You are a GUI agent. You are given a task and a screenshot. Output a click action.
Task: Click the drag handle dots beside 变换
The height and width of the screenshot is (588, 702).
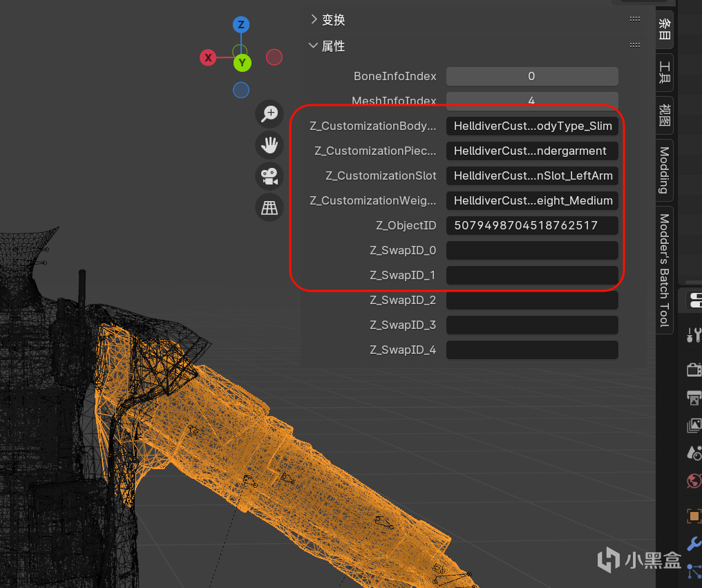635,19
